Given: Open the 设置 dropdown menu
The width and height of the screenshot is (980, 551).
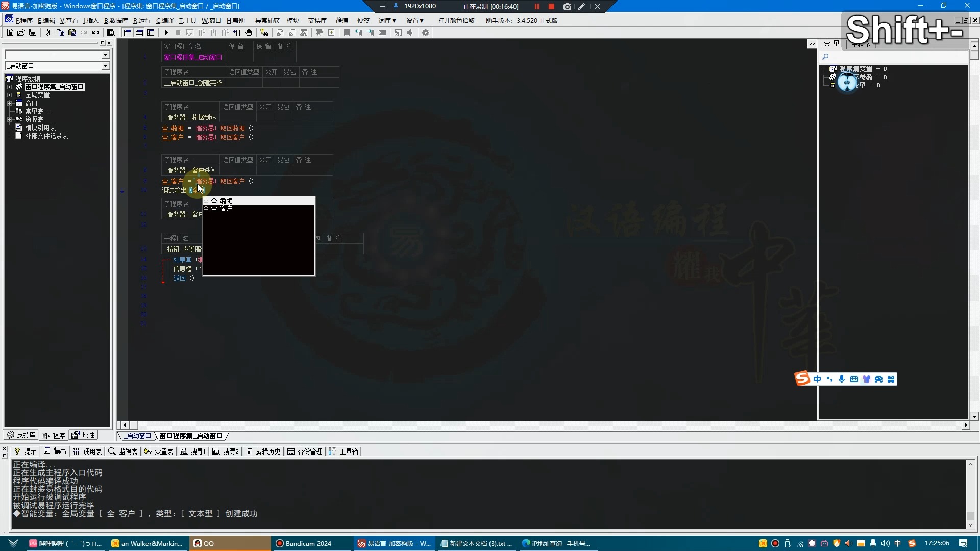Looking at the screenshot, I should (x=414, y=20).
